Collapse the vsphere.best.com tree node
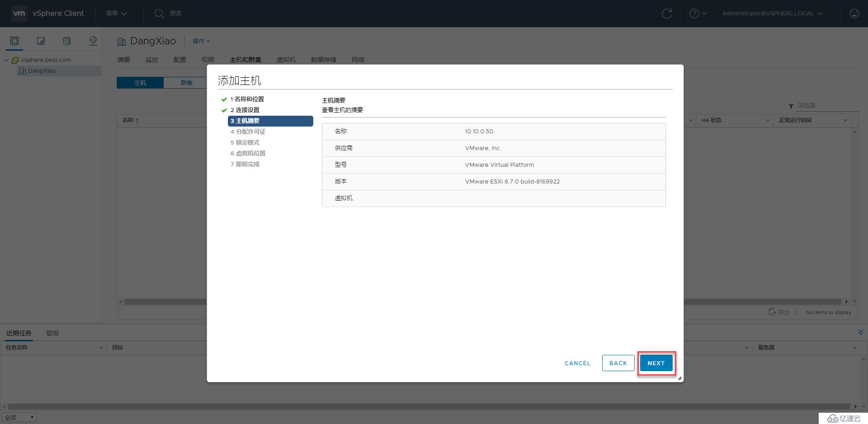 coord(6,60)
